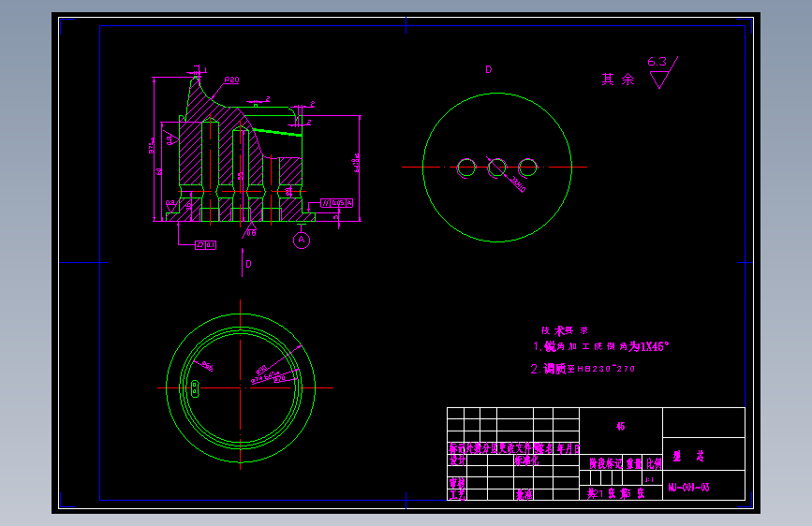
Task: Select the outermost green circle in bottom view
Action: point(241,387)
